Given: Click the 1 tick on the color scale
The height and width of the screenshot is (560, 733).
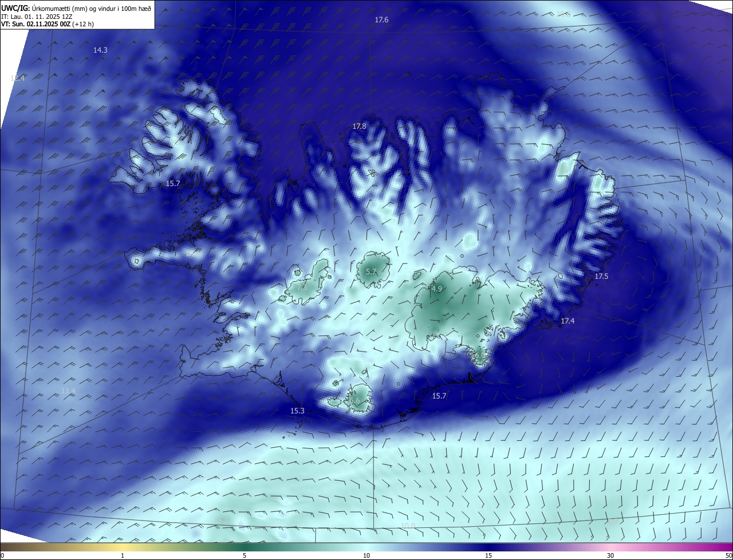Looking at the screenshot, I should 123,556.
